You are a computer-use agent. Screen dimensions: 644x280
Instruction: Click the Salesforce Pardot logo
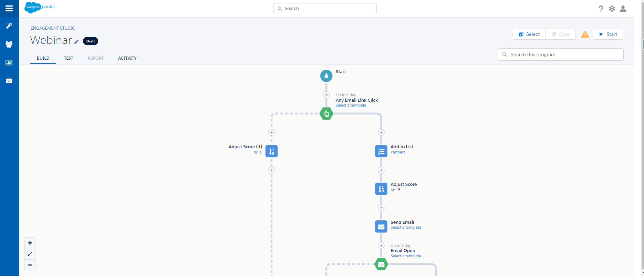40,7
